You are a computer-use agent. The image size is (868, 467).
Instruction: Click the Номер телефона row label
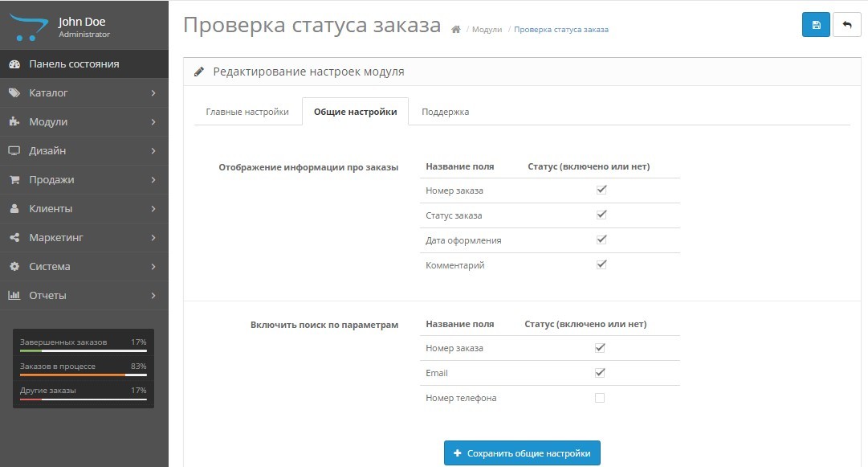tap(461, 398)
